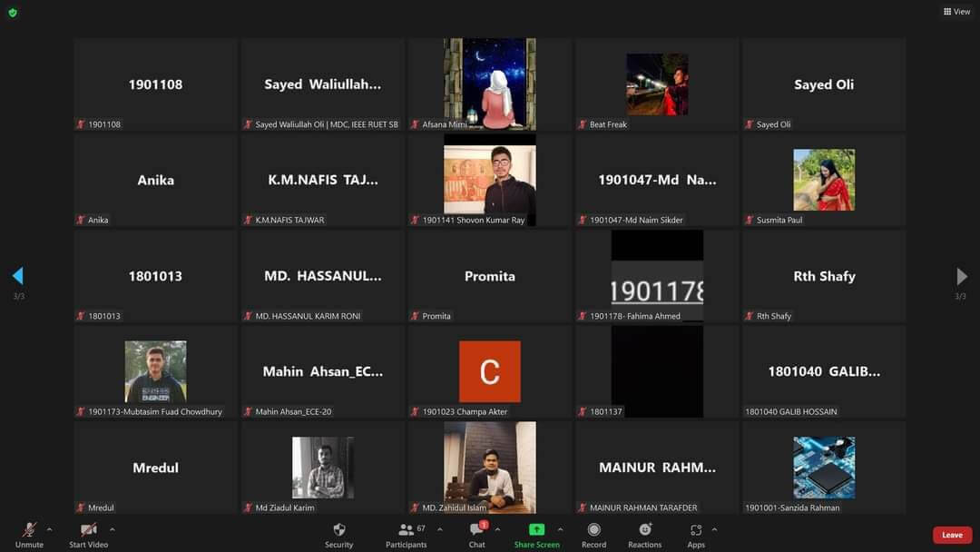Start recording the meeting
Viewport: 980px width, 552px height.
tap(593, 534)
